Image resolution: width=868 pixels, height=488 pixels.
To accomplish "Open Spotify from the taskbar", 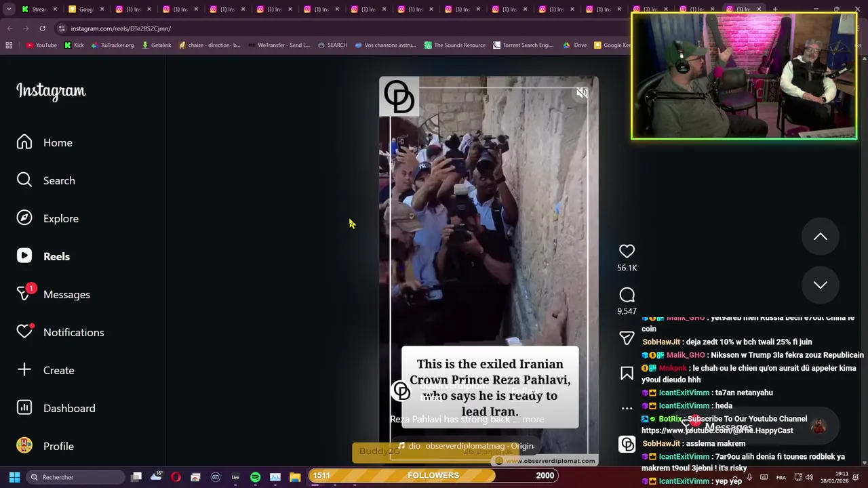I will coord(255,477).
